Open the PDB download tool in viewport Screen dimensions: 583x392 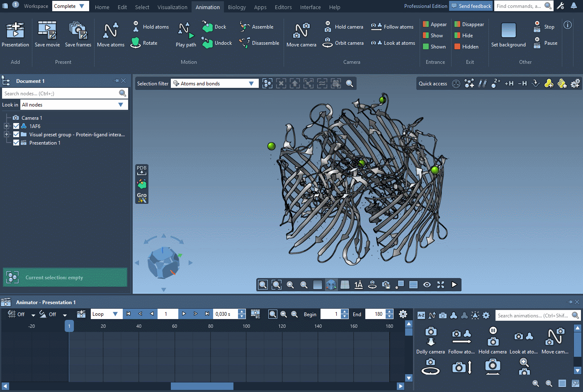pos(141,170)
